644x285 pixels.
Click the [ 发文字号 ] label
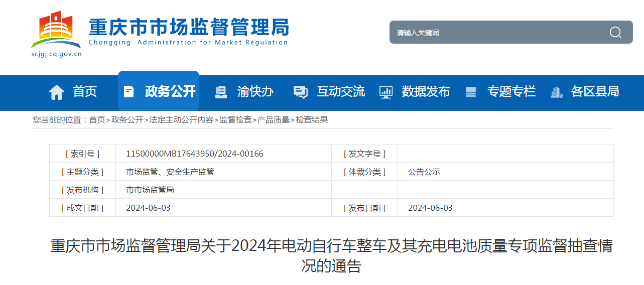[x=365, y=154]
